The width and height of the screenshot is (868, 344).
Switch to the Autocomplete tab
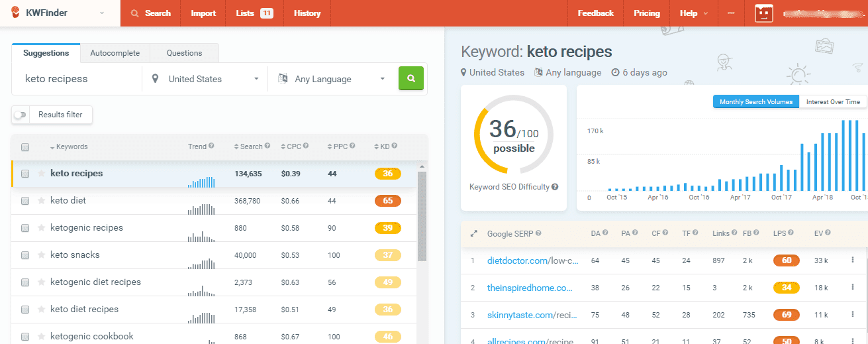tap(115, 53)
